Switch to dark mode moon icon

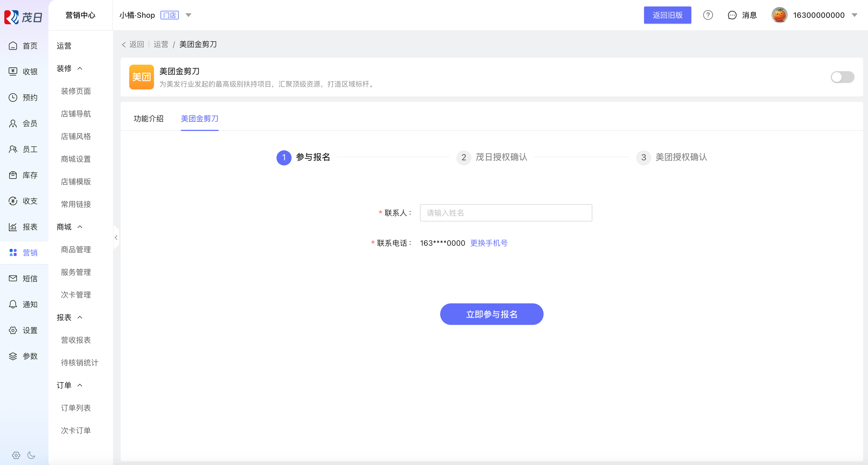31,455
